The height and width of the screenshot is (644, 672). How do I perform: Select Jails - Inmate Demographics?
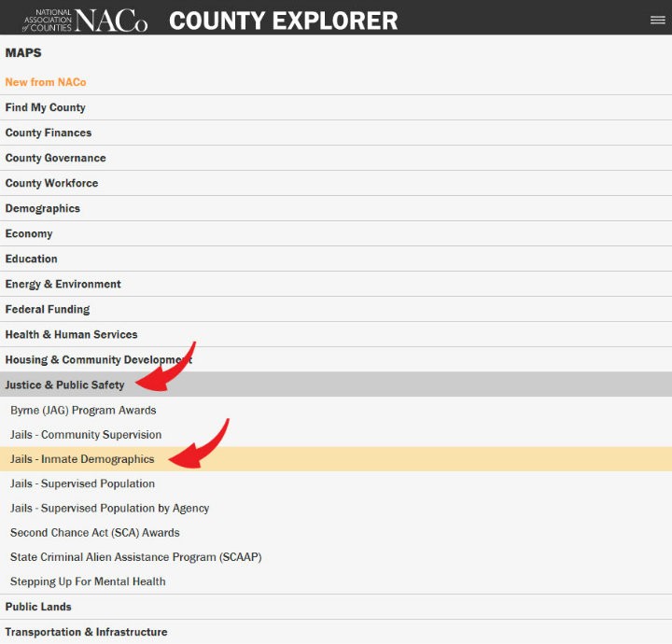click(x=336, y=459)
